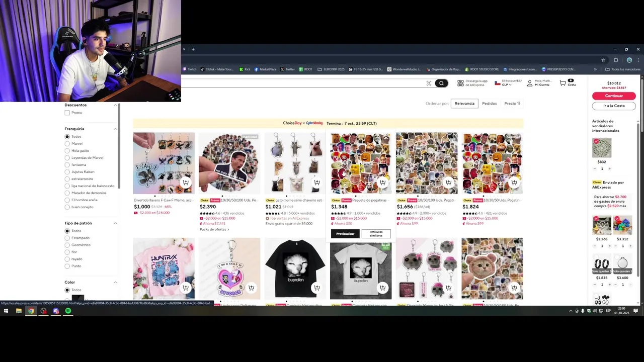
Task: Add the Divorce heart keychain to cart
Action: point(251,288)
